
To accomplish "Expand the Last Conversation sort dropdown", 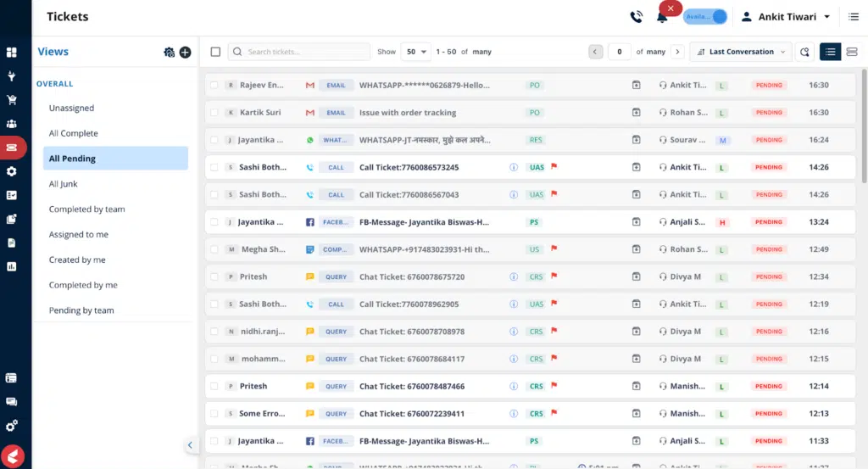I will (x=741, y=52).
